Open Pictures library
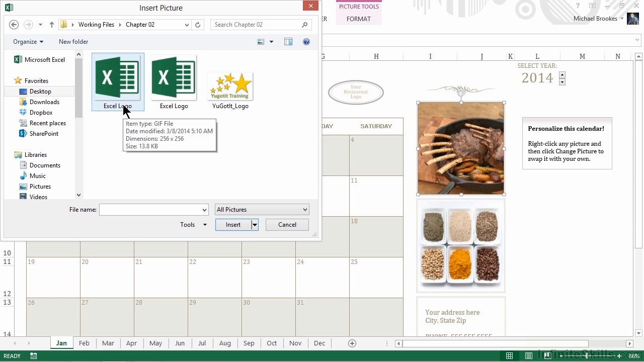This screenshot has width=644, height=362. point(35,187)
